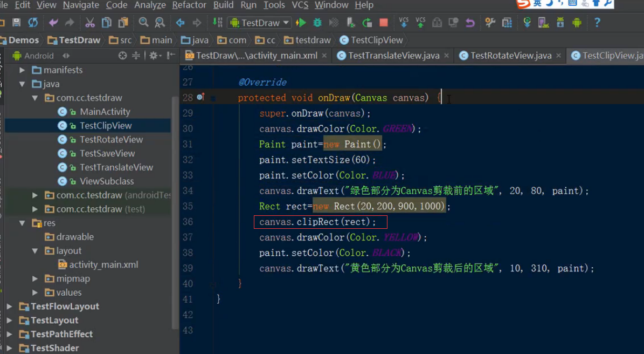
Task: Click the VCS Commit Changes icon
Action: (x=420, y=23)
